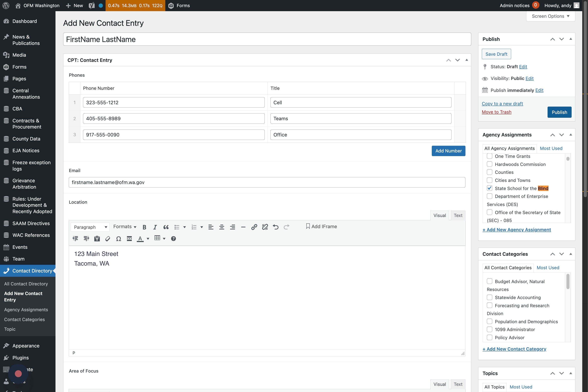This screenshot has width=588, height=392.
Task: Open the text color picker arrow
Action: [148, 239]
